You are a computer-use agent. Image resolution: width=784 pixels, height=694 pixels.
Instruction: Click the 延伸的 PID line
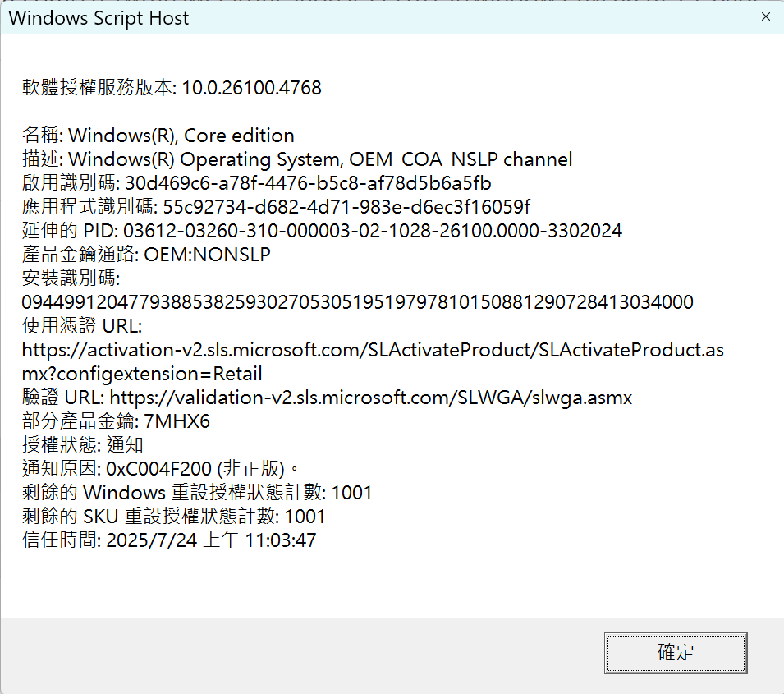322,231
